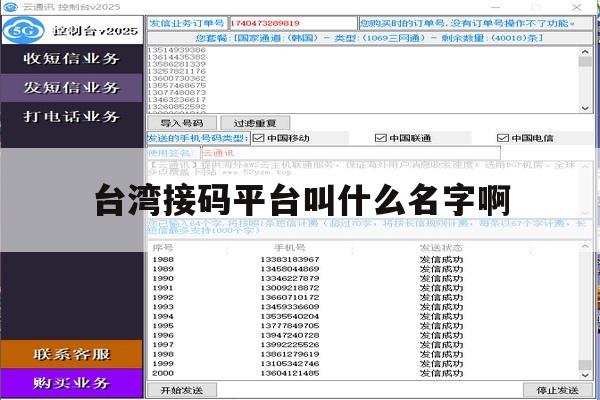Select row 1998 in results table
The width and height of the screenshot is (600, 400).
click(x=364, y=354)
